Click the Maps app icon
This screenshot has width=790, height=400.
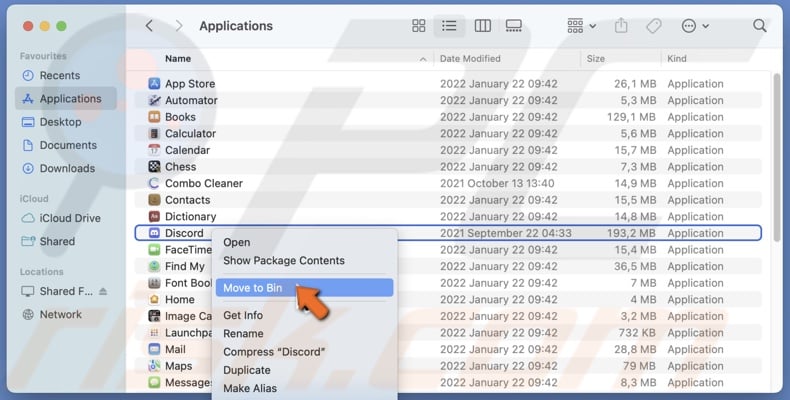click(x=154, y=366)
